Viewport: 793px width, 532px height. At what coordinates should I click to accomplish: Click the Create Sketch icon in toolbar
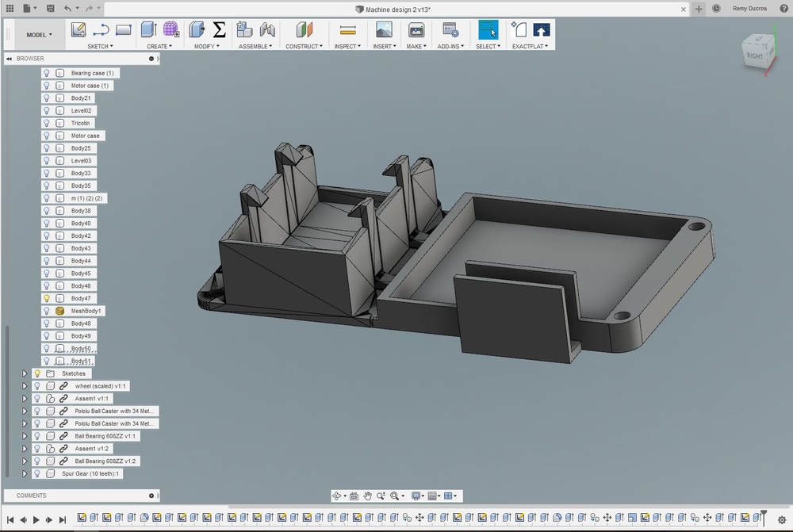79,30
